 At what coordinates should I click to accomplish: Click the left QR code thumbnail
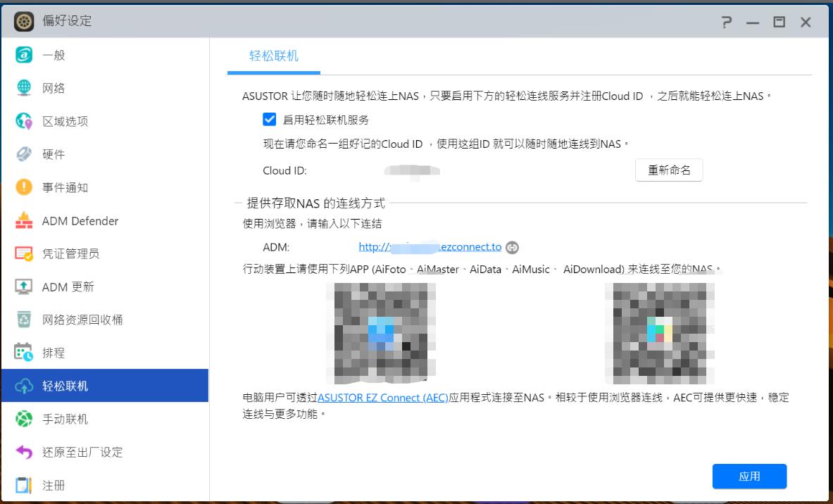tap(381, 332)
